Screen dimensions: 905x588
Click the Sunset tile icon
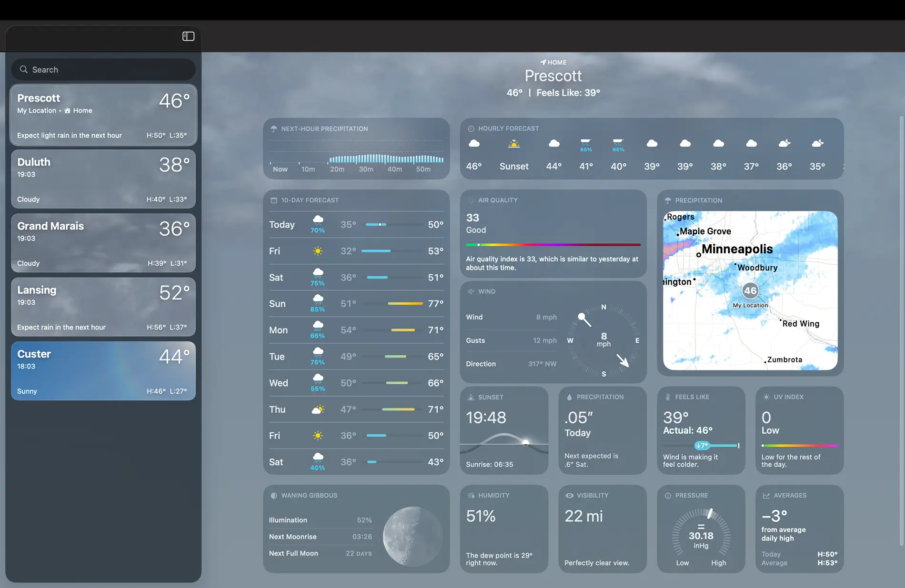pyautogui.click(x=471, y=397)
